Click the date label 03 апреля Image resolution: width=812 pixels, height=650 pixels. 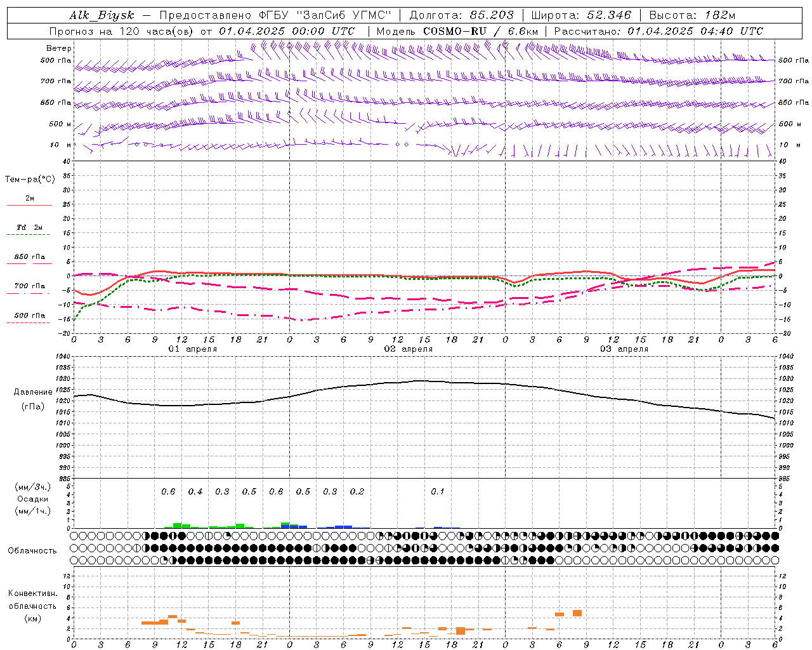point(624,349)
